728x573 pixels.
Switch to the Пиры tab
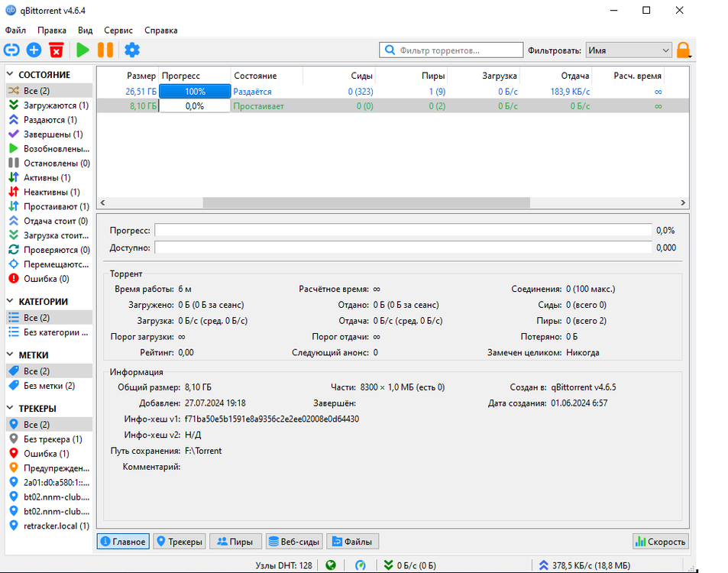tap(235, 542)
